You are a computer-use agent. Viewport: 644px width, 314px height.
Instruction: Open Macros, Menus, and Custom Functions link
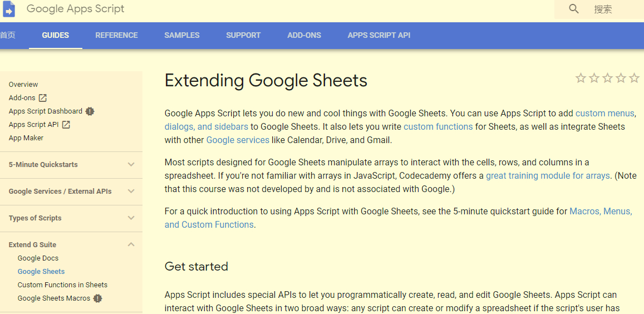pos(601,211)
